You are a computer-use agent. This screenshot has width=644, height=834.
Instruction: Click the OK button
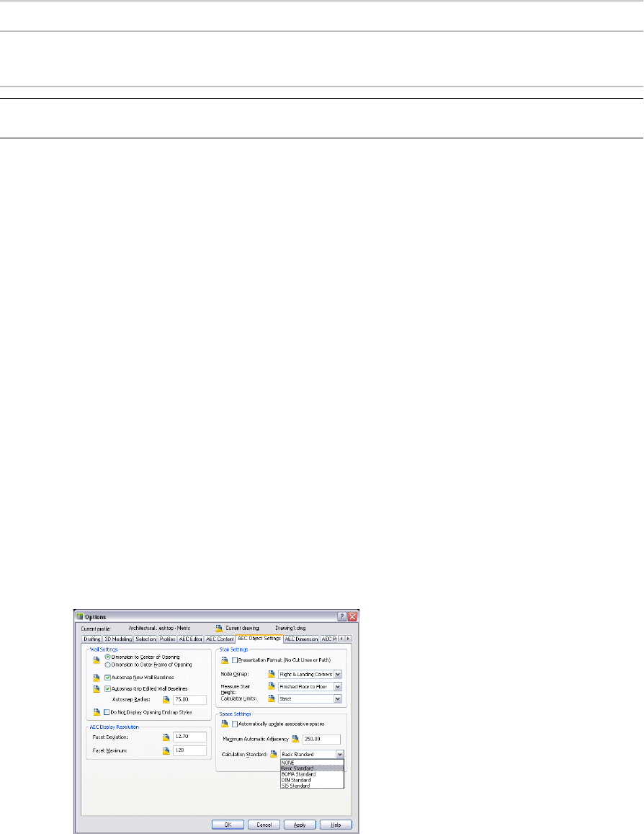click(x=228, y=825)
